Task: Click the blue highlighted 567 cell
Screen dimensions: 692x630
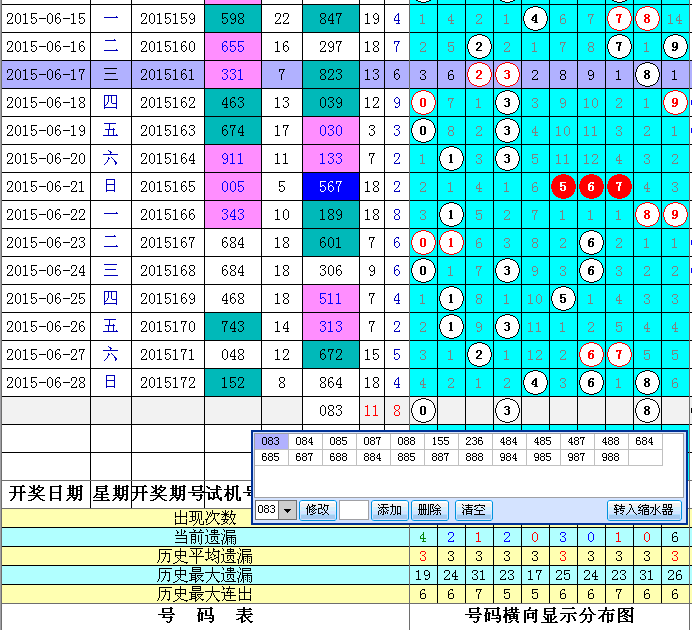Action: [x=331, y=187]
